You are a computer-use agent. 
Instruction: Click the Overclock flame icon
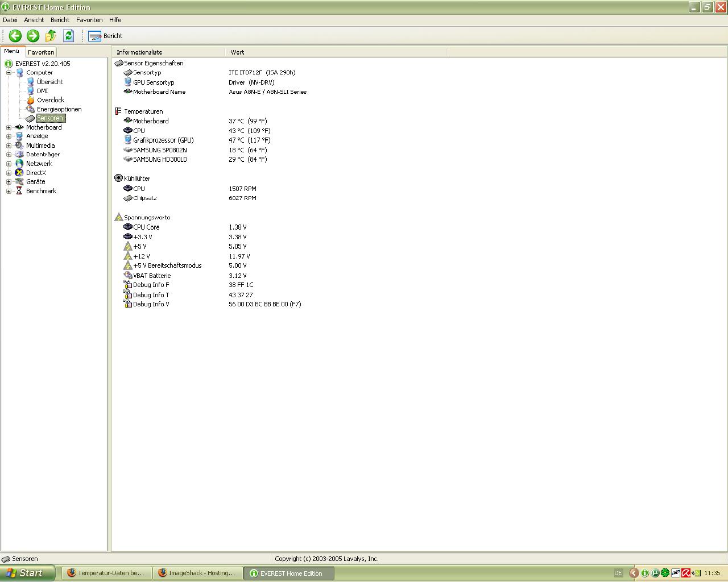coord(30,100)
